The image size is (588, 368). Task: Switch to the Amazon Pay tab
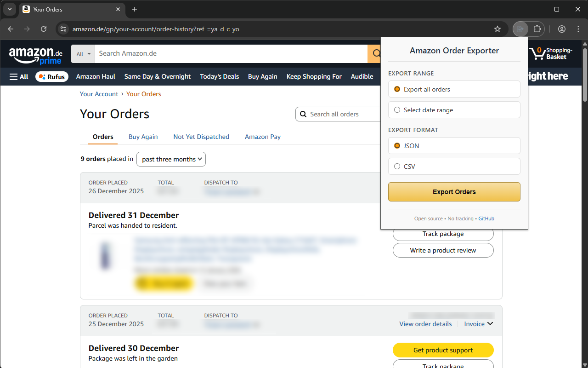(263, 137)
